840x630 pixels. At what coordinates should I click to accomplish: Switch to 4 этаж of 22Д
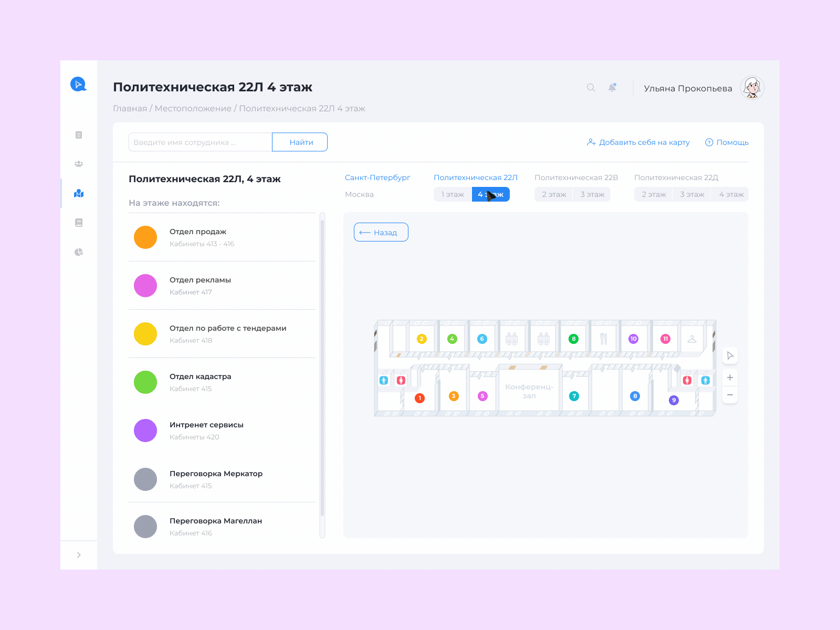coord(730,194)
